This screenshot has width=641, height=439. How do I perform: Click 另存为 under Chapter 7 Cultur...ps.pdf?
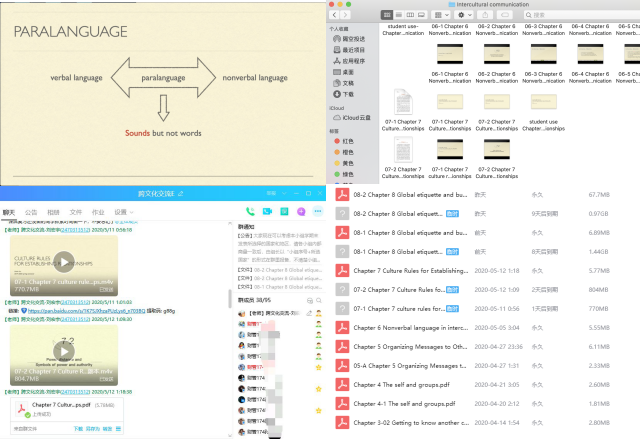point(93,429)
